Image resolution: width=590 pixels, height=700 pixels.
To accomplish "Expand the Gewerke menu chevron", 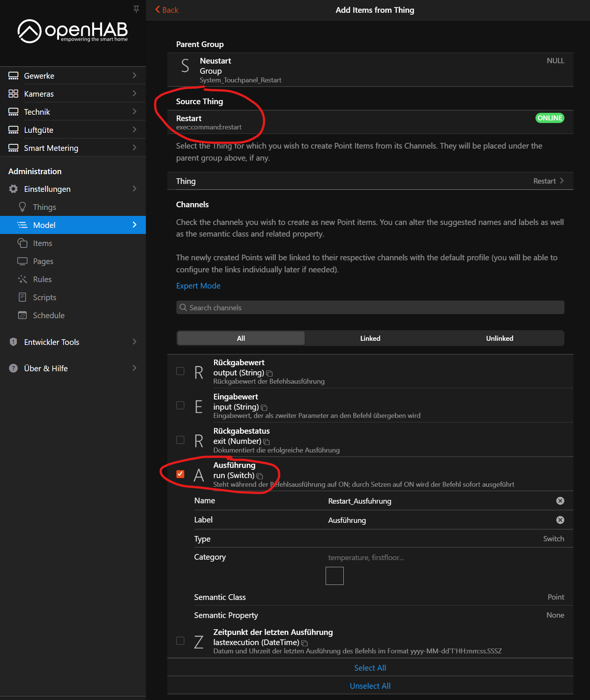I will [134, 76].
